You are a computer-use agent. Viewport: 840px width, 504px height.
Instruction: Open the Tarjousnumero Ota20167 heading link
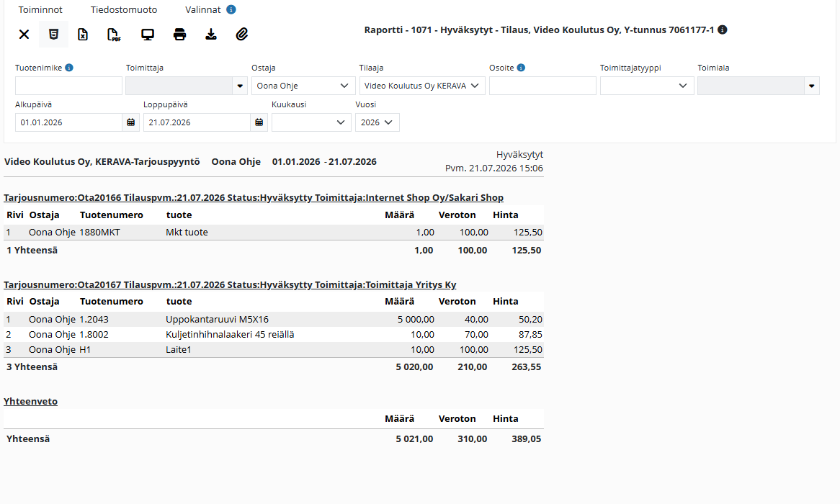pos(230,284)
